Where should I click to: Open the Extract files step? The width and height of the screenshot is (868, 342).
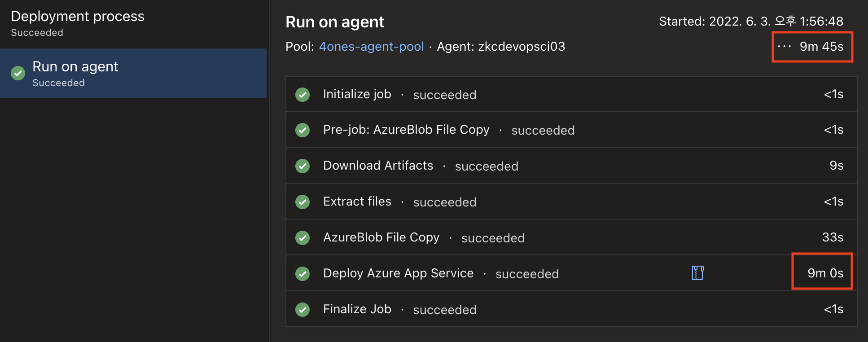point(571,202)
